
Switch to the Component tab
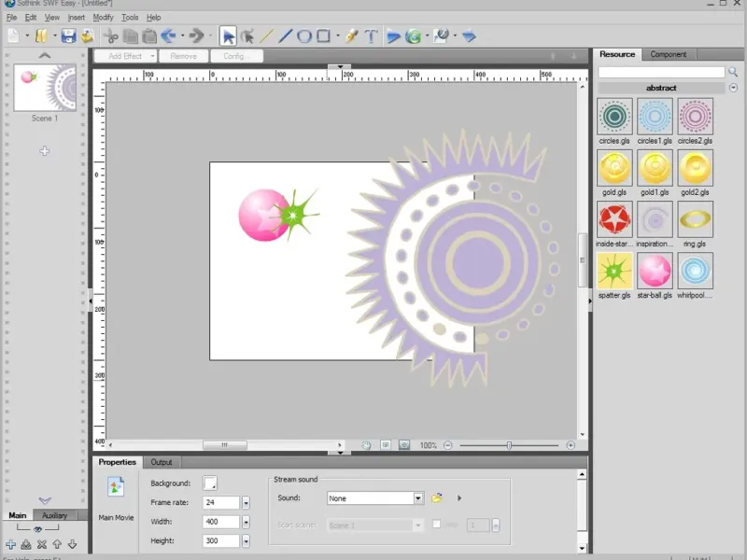click(669, 55)
